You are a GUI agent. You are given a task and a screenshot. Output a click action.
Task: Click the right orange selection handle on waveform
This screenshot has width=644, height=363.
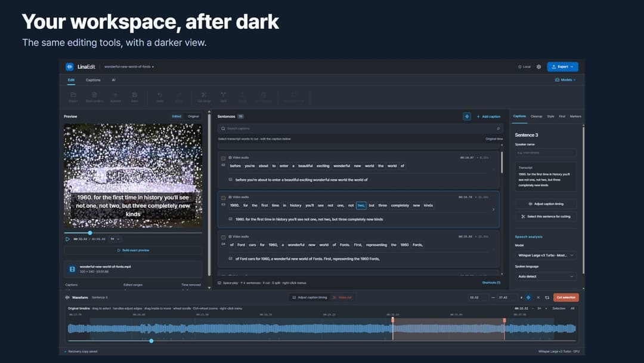504,320
